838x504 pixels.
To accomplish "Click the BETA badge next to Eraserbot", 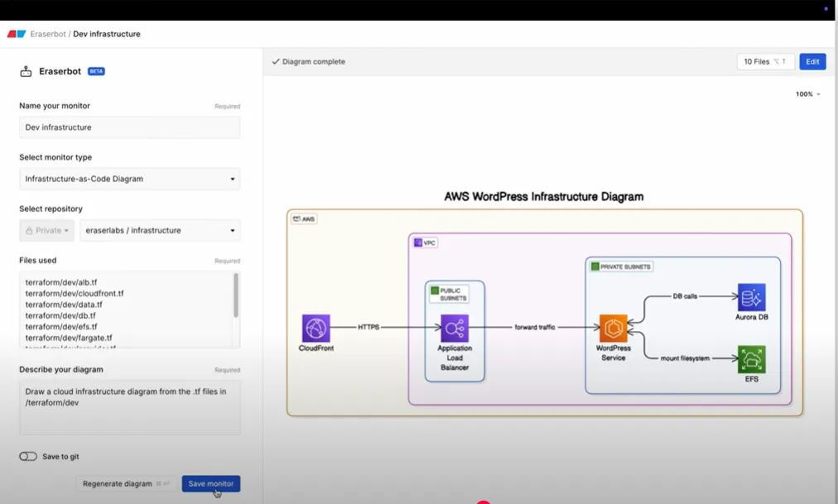I will [96, 71].
